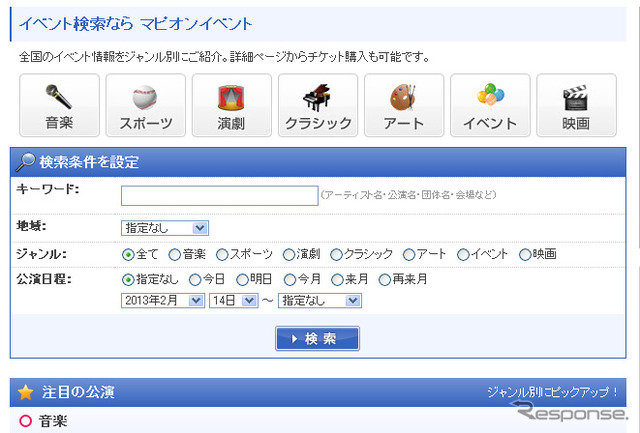Viewport: 640px width, 433px height.
Task: Expand the end date 指定なし dropdown
Action: point(319,300)
